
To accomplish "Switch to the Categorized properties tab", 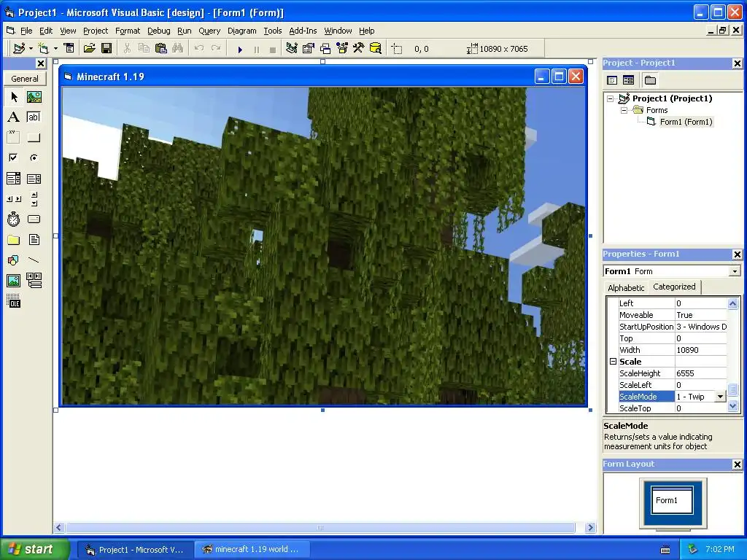I will click(x=674, y=287).
